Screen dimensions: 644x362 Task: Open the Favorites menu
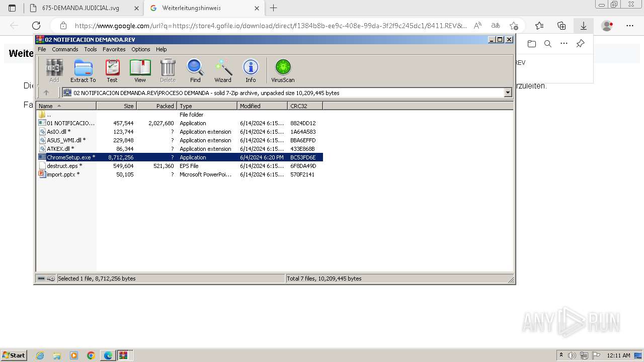(114, 49)
